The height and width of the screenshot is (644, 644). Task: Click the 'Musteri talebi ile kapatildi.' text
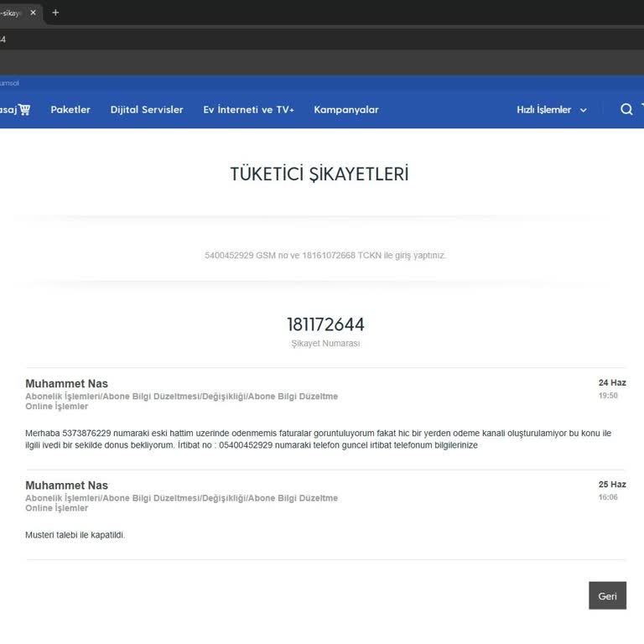[x=75, y=535]
